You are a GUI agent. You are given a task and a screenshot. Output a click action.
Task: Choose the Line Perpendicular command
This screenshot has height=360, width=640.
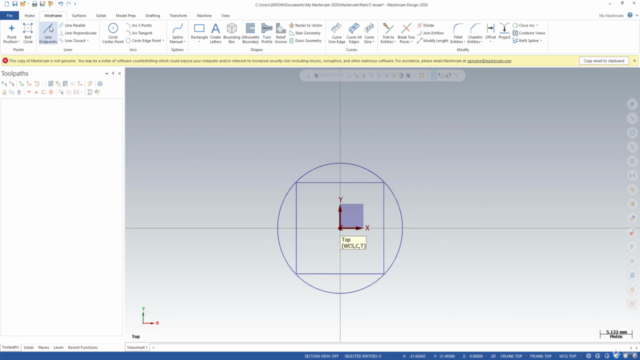[x=78, y=33]
